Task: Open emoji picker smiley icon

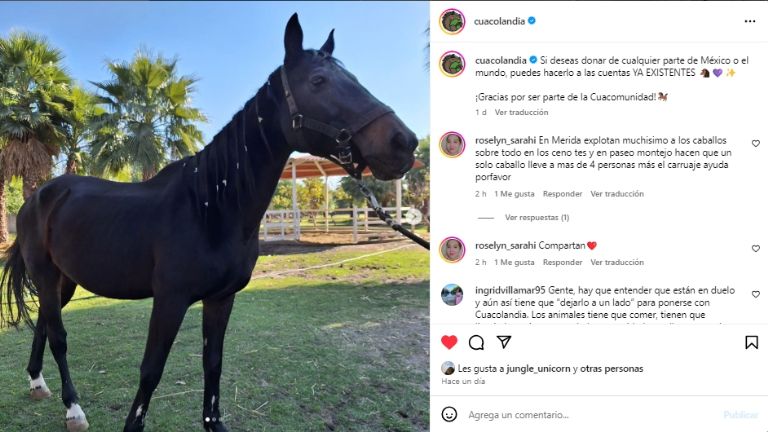Action: [449, 414]
